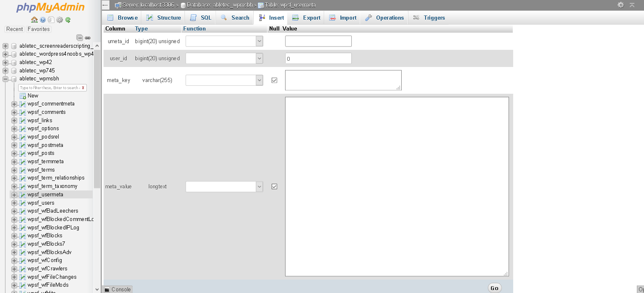
Task: Expand the wpsf_podsrel table node
Action: (14, 137)
